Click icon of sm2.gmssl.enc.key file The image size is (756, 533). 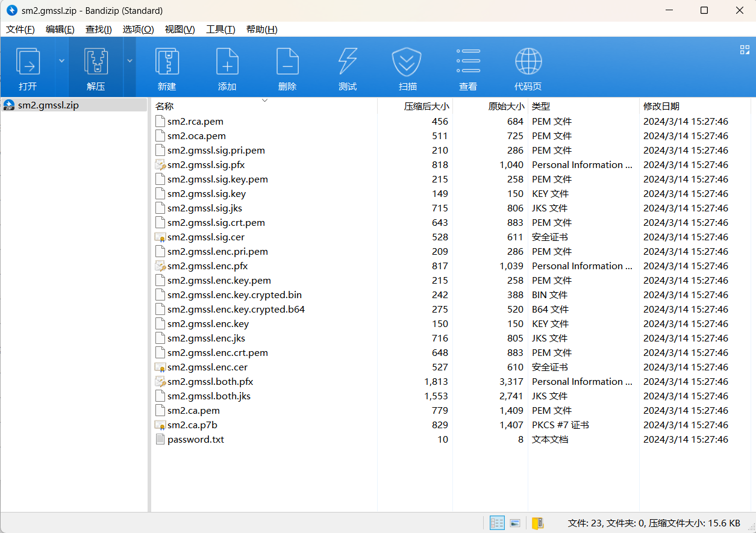[160, 323]
